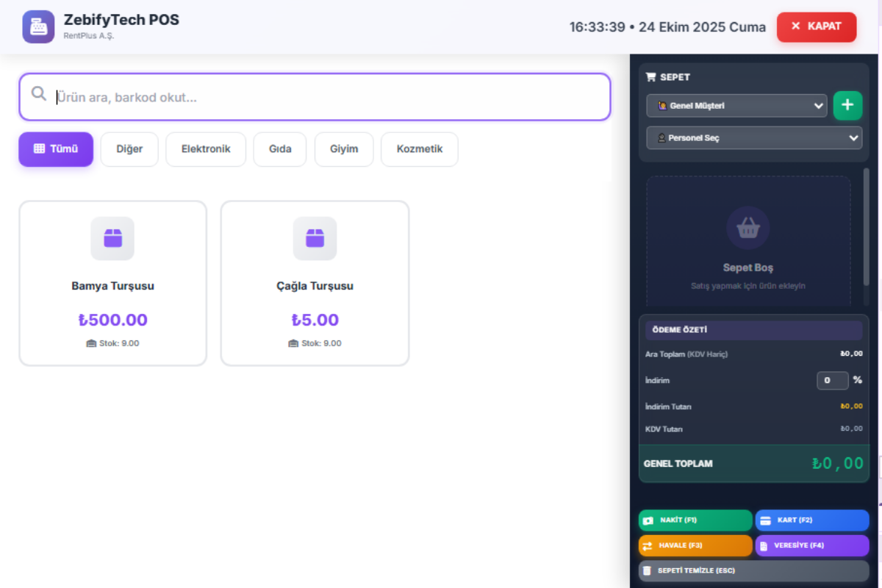Click the empty cart icon above Sepet Boş
This screenshot has width=882, height=588.
[x=747, y=227]
